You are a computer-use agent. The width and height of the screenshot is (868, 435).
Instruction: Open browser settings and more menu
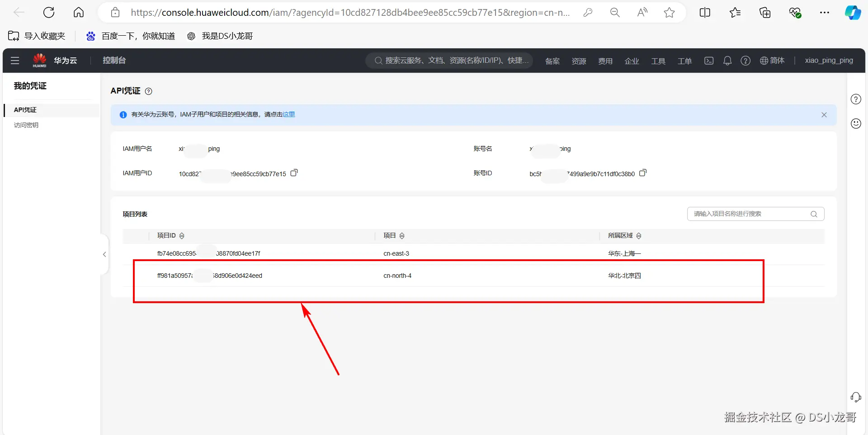825,13
